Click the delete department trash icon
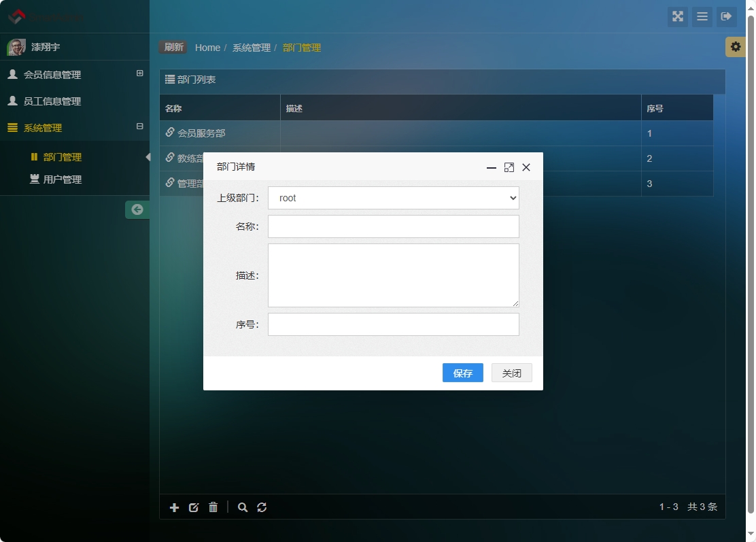This screenshot has width=756, height=542. 213,507
